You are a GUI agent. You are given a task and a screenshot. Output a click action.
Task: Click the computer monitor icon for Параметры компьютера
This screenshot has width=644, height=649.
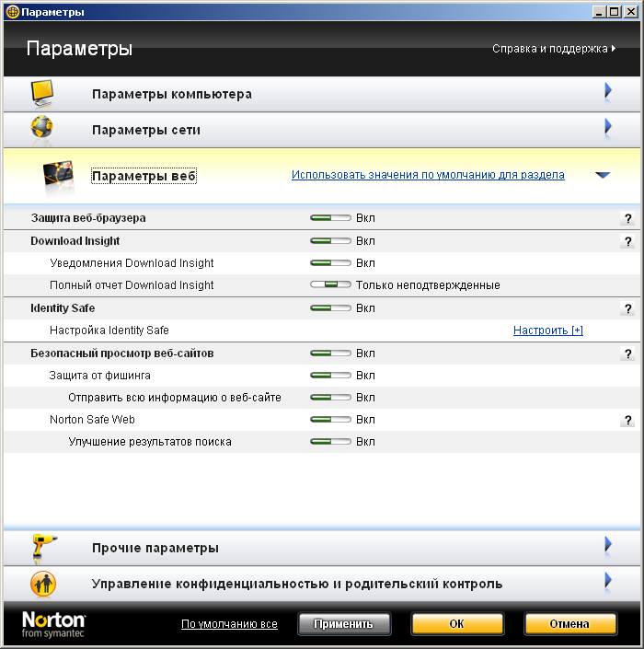coord(42,94)
